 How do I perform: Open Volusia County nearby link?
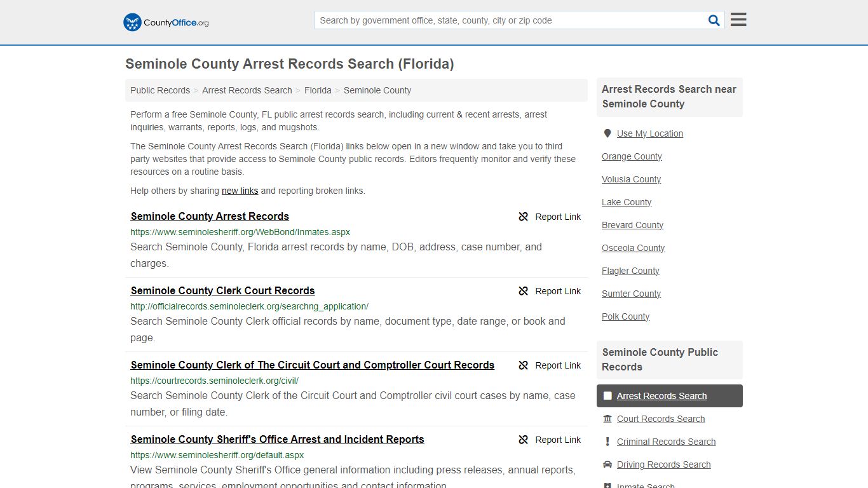click(x=631, y=179)
